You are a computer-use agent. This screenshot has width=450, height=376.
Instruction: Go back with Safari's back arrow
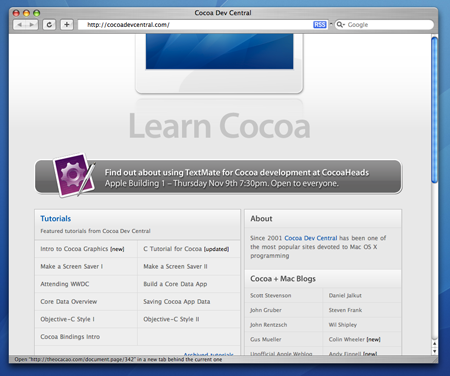(x=19, y=25)
